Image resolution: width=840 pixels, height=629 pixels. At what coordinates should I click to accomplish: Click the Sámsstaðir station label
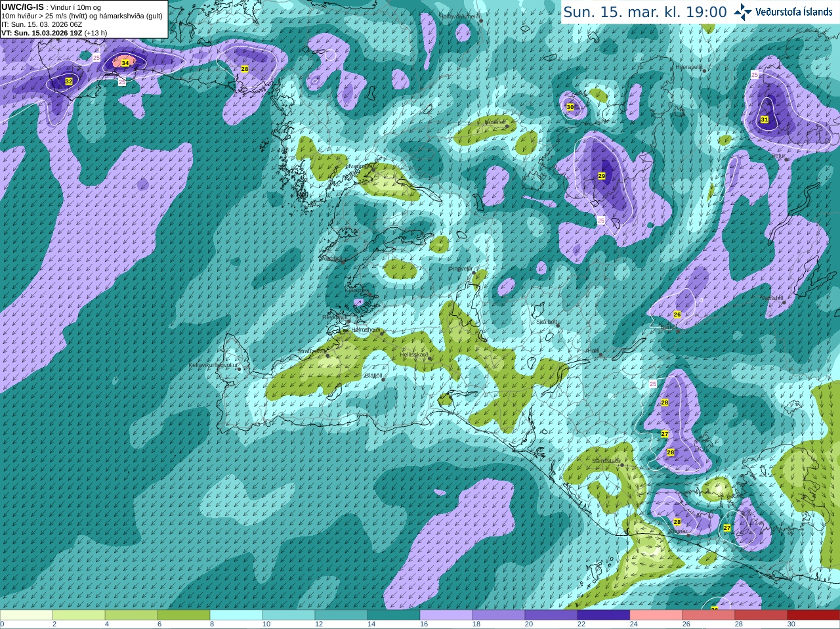click(x=606, y=461)
